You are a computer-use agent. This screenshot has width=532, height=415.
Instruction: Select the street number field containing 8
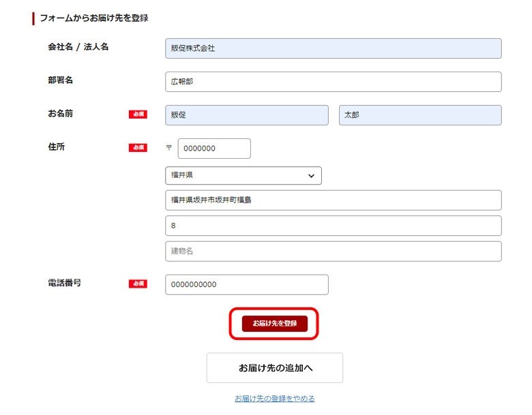[x=333, y=226]
